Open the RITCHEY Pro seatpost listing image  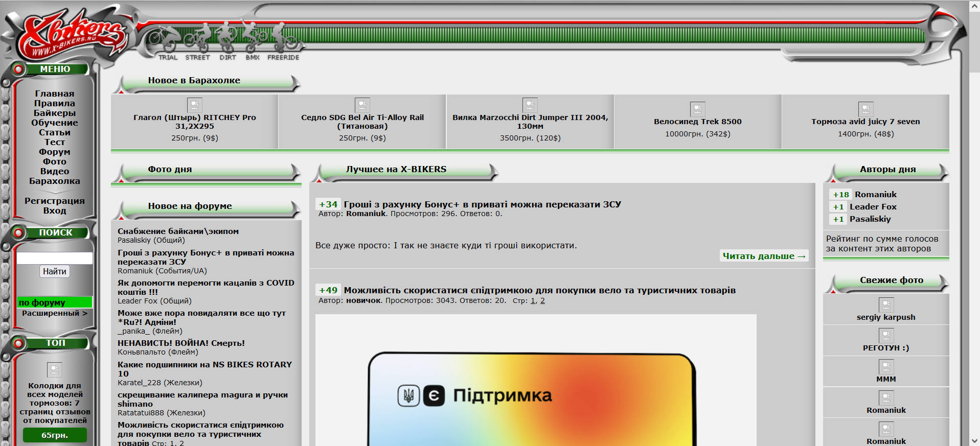195,105
